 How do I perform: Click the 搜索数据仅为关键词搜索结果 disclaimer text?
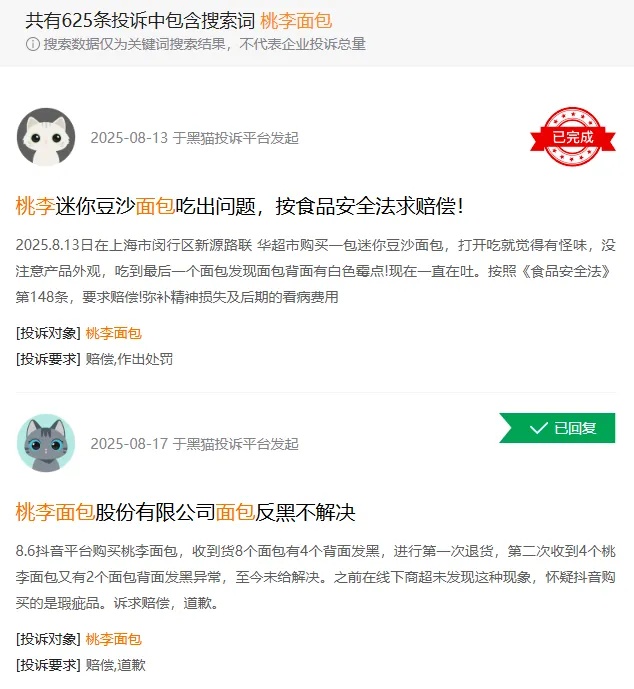(x=204, y=44)
